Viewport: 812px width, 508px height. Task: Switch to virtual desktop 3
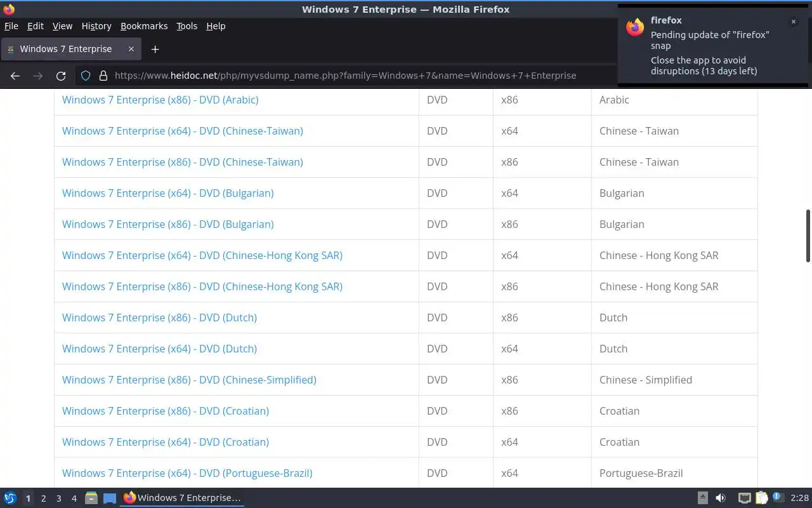click(x=58, y=498)
